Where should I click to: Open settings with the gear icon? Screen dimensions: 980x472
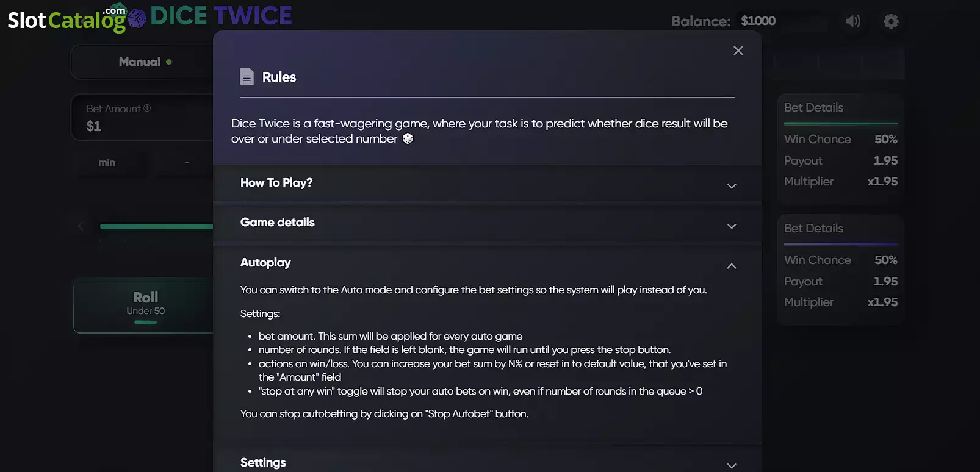click(x=891, y=21)
